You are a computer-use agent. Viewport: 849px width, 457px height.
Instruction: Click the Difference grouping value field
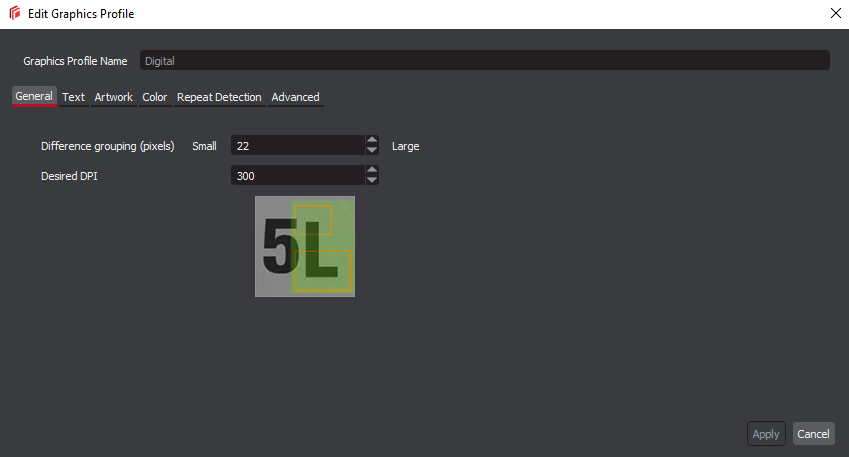tap(297, 146)
